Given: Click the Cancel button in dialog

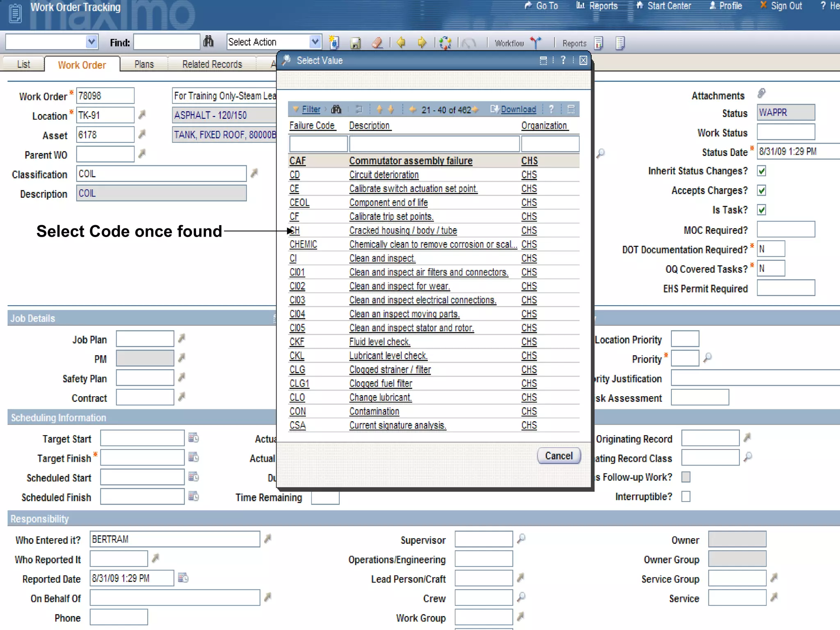Looking at the screenshot, I should click(558, 456).
